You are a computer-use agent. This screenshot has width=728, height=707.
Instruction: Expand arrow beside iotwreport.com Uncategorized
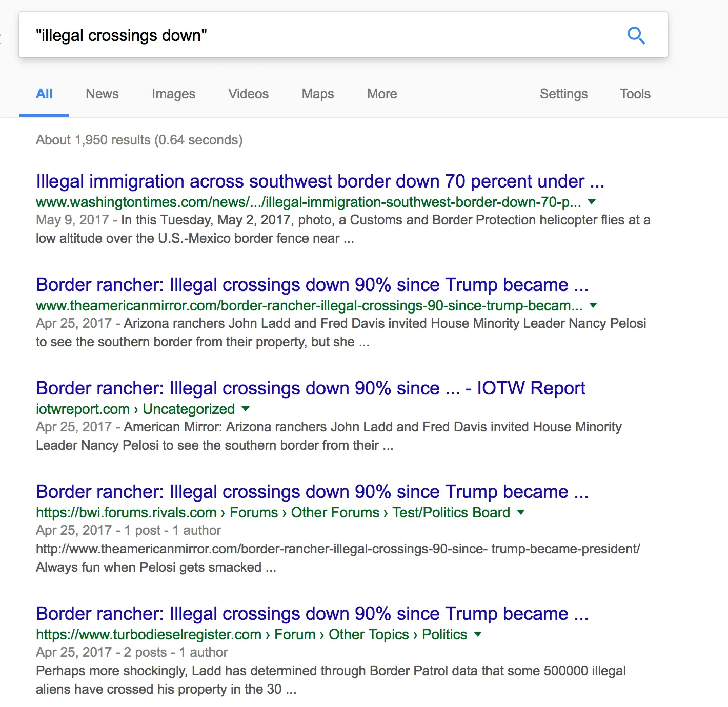click(x=246, y=409)
